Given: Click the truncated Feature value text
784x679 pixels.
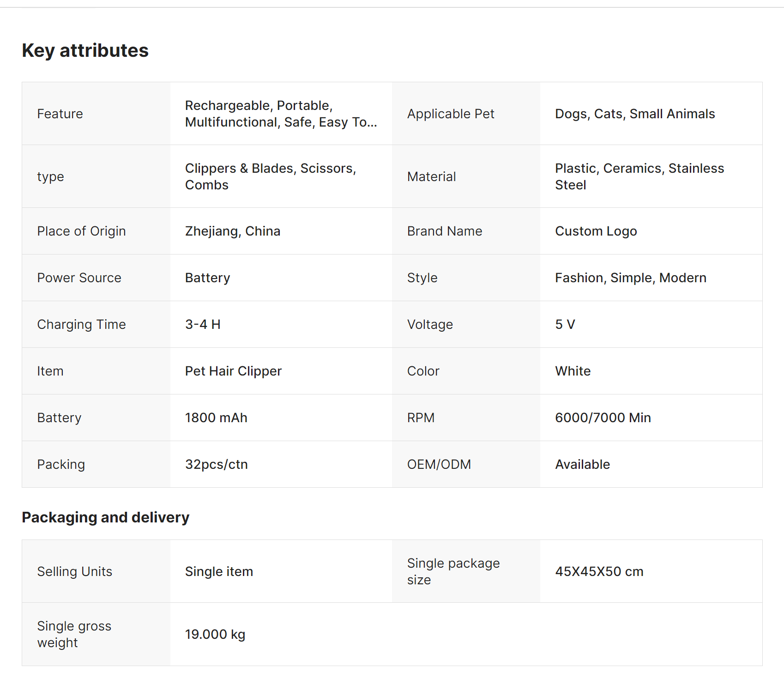Looking at the screenshot, I should click(x=281, y=114).
